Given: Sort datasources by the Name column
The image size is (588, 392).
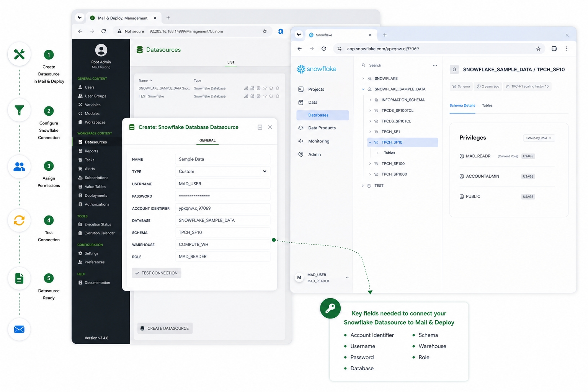Looking at the screenshot, I should [x=145, y=81].
